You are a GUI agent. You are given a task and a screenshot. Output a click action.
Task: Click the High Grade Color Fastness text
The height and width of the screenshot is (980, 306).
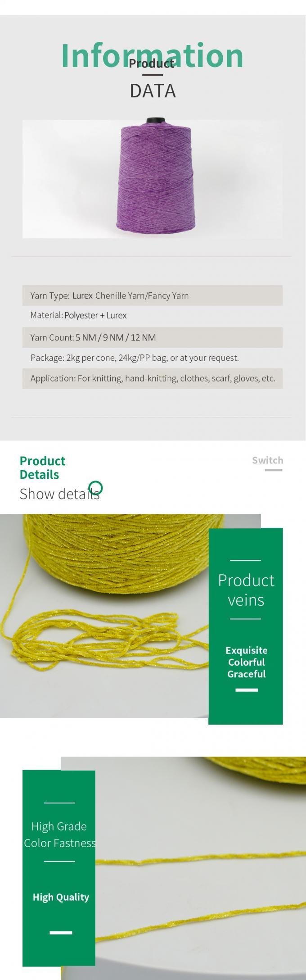59,835
